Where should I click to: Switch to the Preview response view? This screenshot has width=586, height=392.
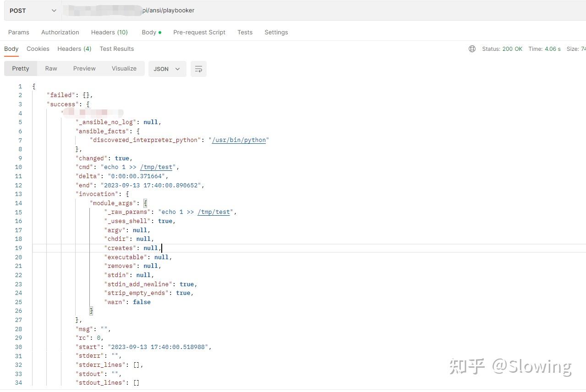click(x=84, y=68)
